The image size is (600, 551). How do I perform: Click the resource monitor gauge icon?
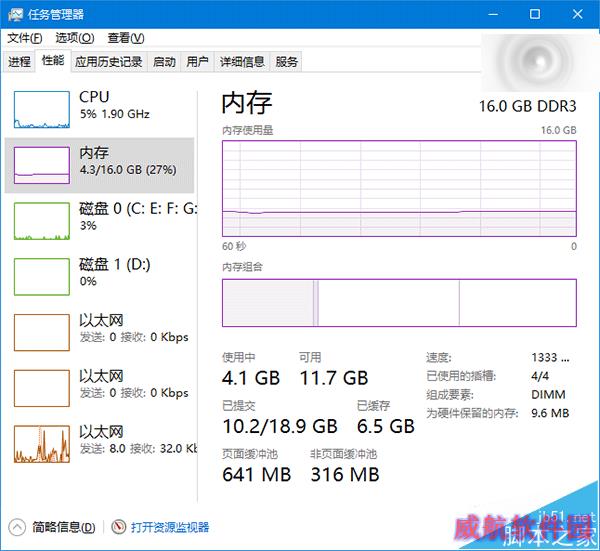[x=119, y=527]
